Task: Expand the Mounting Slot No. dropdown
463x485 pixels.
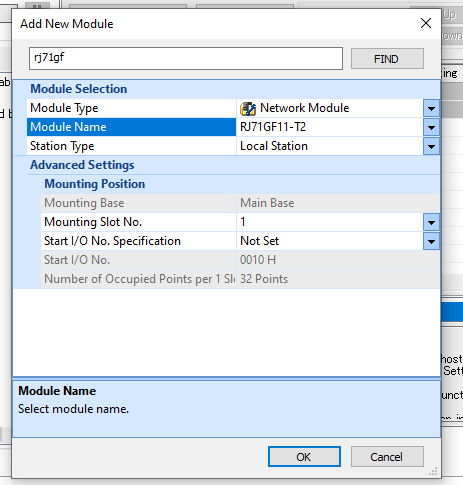Action: point(431,222)
